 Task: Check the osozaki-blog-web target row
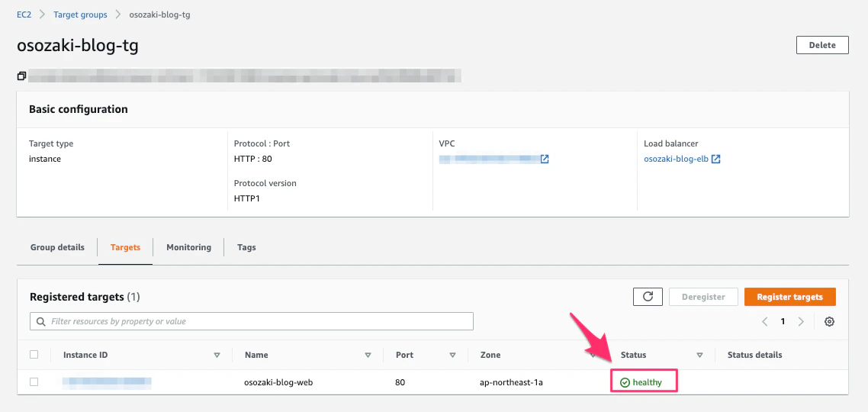coord(34,382)
